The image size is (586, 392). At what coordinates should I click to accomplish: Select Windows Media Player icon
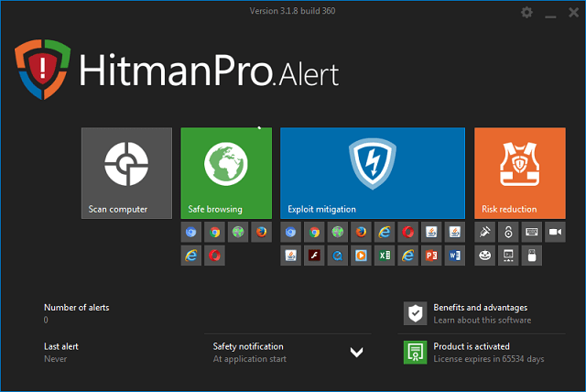tap(361, 256)
